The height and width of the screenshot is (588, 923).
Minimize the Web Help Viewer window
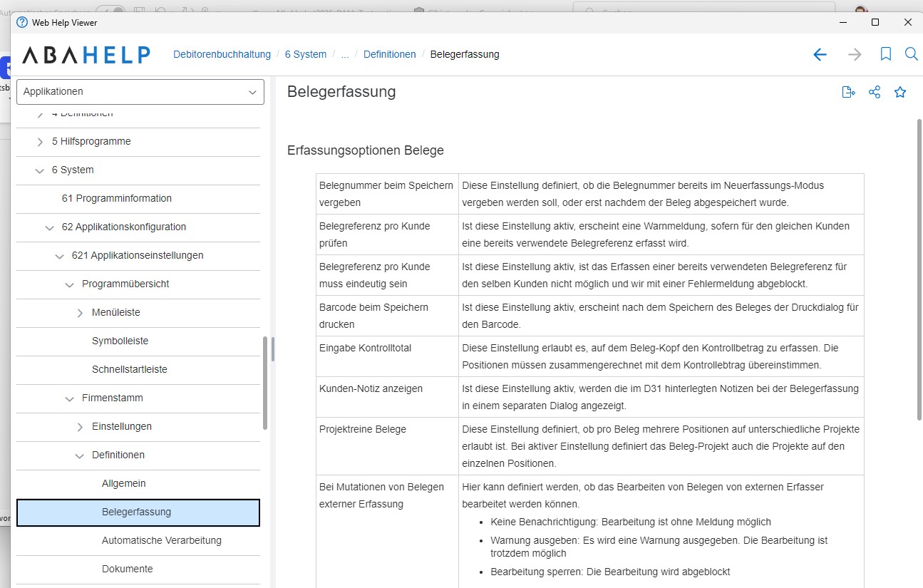click(842, 22)
